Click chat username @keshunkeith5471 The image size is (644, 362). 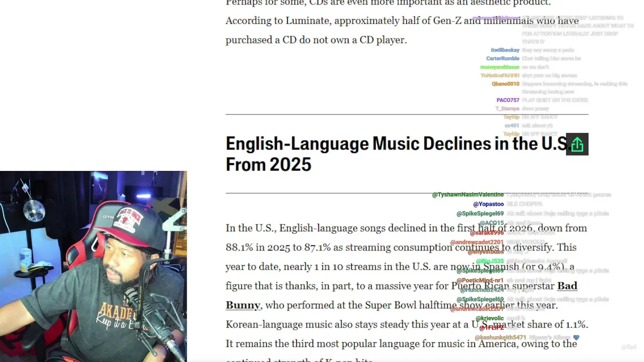coord(501,337)
